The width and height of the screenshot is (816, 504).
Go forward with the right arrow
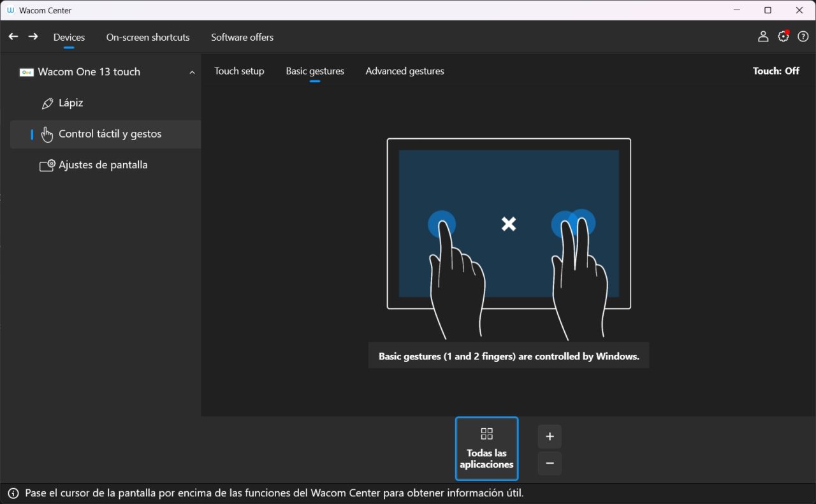point(33,37)
